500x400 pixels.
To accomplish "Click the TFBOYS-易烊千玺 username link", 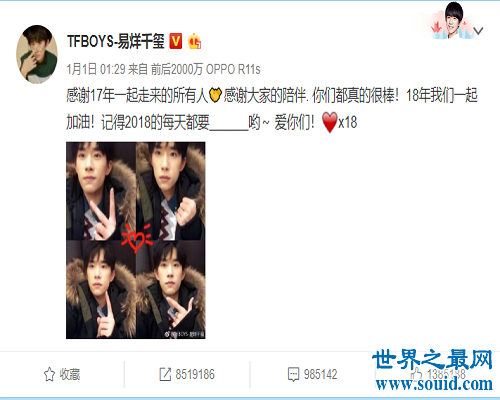I will pyautogui.click(x=116, y=42).
